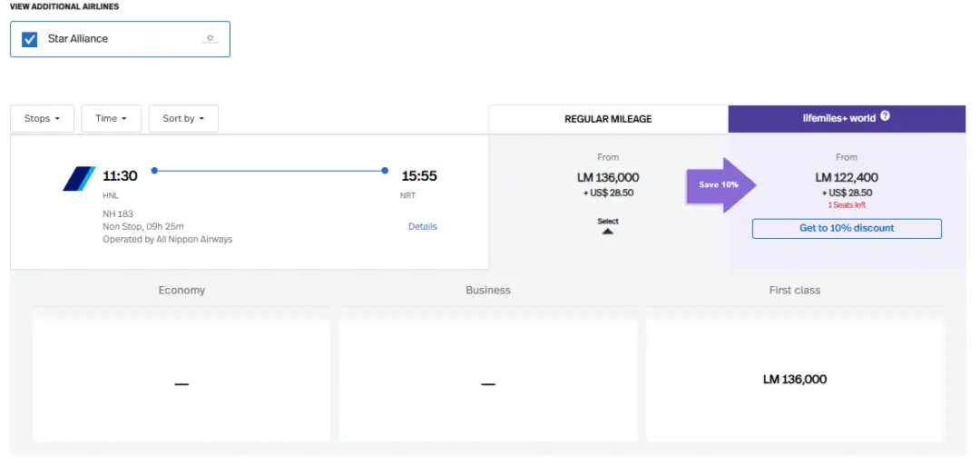Open flight Details link for NH 183
The width and height of the screenshot is (980, 466).
422,226
